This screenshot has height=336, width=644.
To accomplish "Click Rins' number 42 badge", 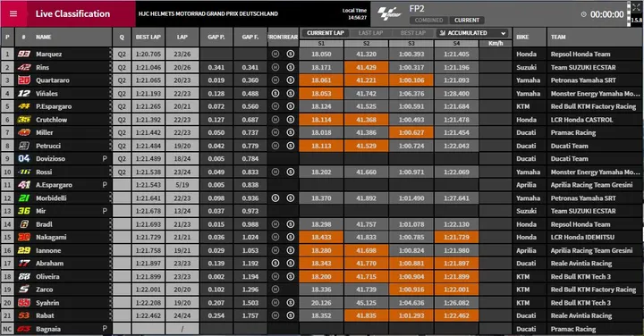I will [x=24, y=67].
